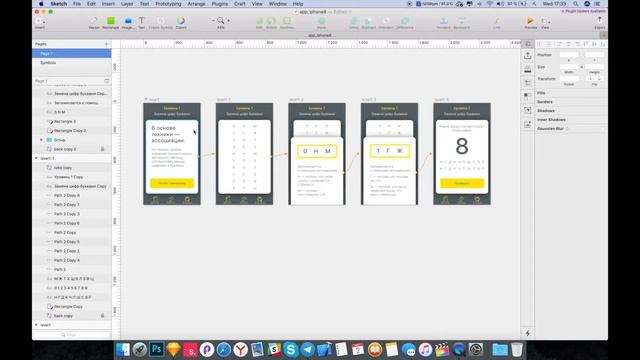The width and height of the screenshot is (640, 360).
Task: Collapse the level1-1 artboard in layer list
Action: click(x=36, y=158)
